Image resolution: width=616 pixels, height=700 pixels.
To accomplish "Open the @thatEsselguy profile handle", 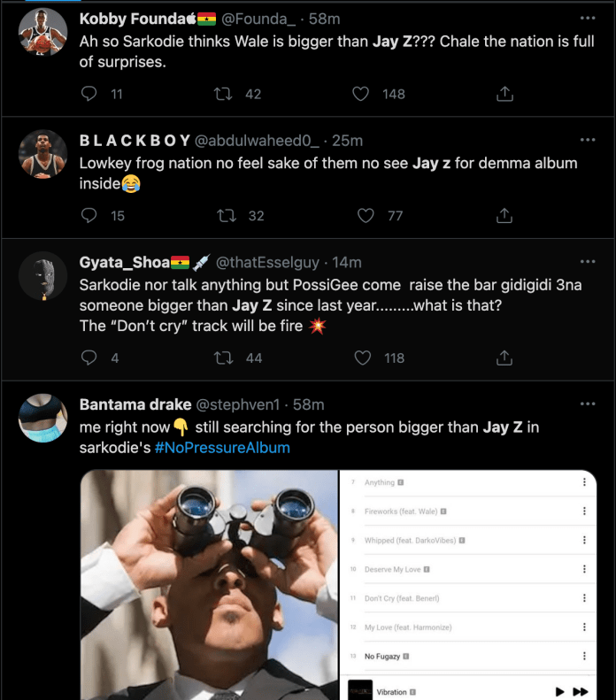I will [267, 263].
